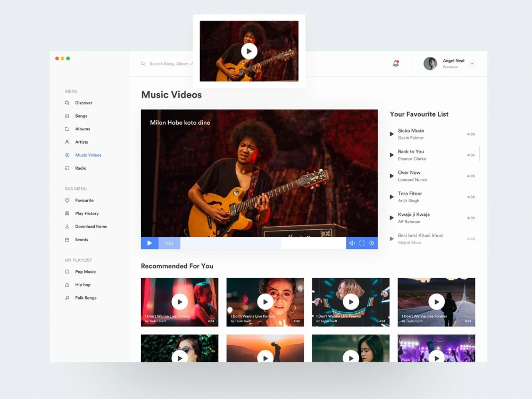Open Artists in the menu
Screen dimensions: 532x399
(x=81, y=142)
